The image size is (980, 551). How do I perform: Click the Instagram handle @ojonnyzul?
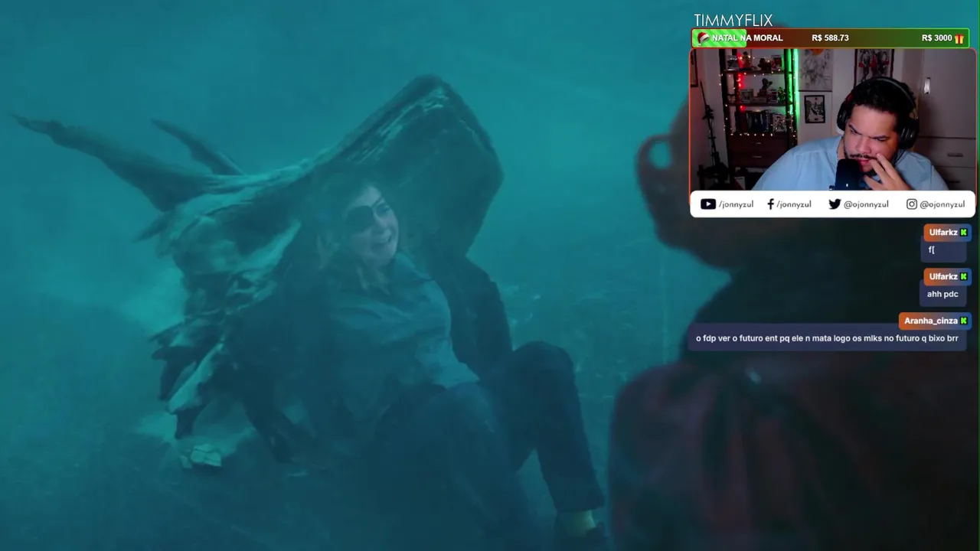point(942,204)
